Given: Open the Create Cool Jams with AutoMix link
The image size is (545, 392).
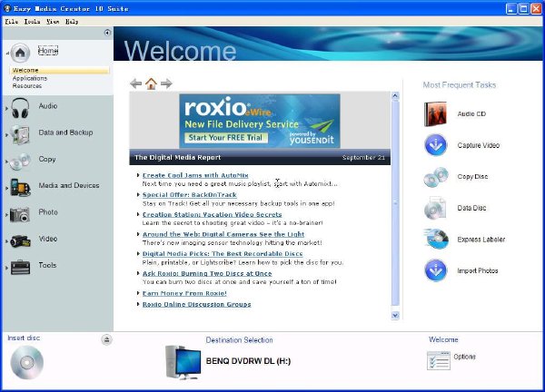Looking at the screenshot, I should pyautogui.click(x=195, y=175).
